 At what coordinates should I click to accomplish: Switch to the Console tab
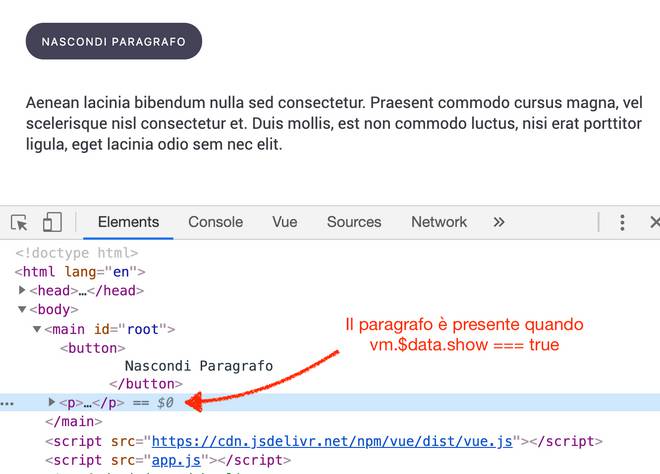click(x=215, y=222)
